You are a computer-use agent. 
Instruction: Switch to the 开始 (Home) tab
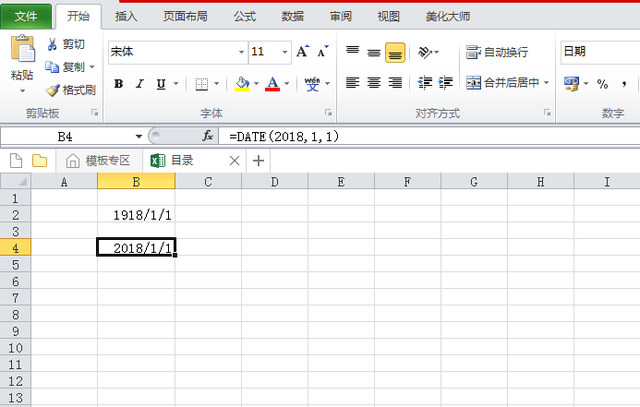point(78,16)
